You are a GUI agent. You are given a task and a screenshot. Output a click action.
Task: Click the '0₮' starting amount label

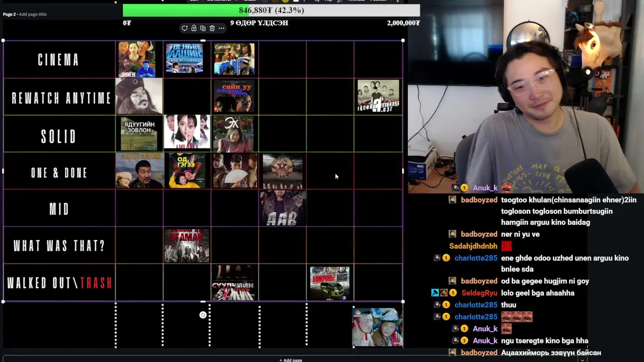[127, 23]
